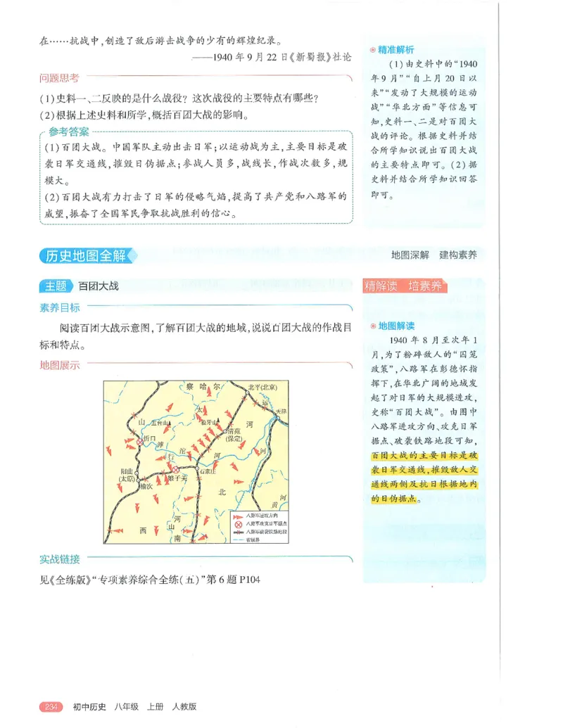Click the yellow-highlighted text 百团大战的主要目标是破
563x728 pixels.
click(424, 455)
